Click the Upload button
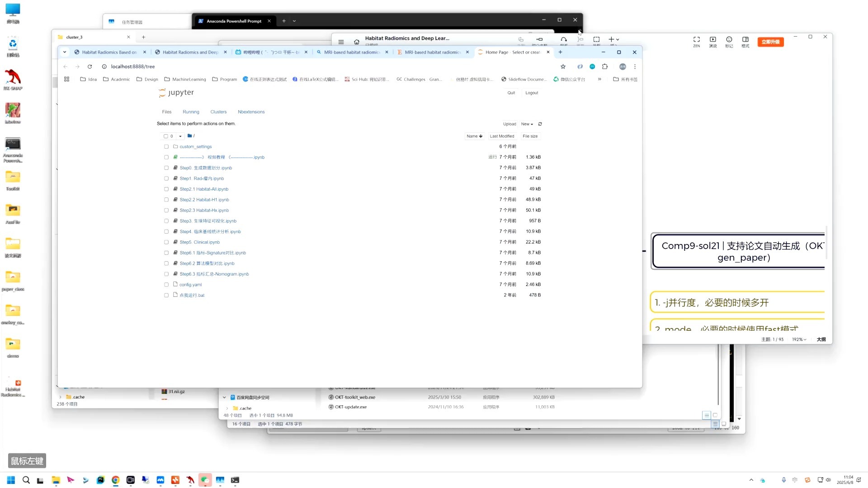Screen dimensions: 868x488 point(509,124)
